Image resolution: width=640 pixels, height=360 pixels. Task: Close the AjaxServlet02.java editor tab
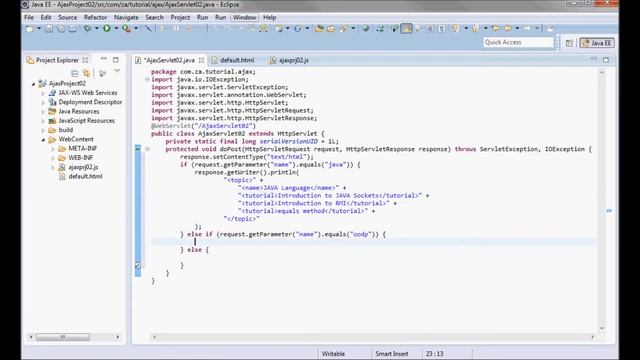(201, 60)
